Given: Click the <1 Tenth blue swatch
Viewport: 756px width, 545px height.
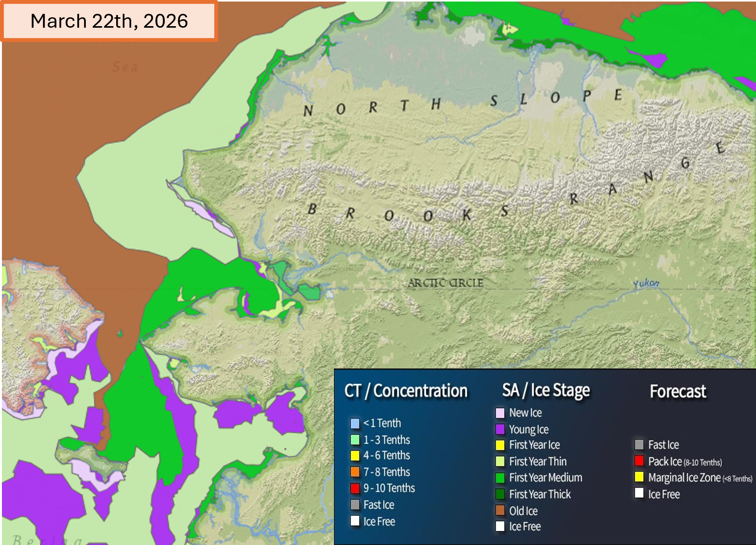Looking at the screenshot, I should pyautogui.click(x=355, y=423).
